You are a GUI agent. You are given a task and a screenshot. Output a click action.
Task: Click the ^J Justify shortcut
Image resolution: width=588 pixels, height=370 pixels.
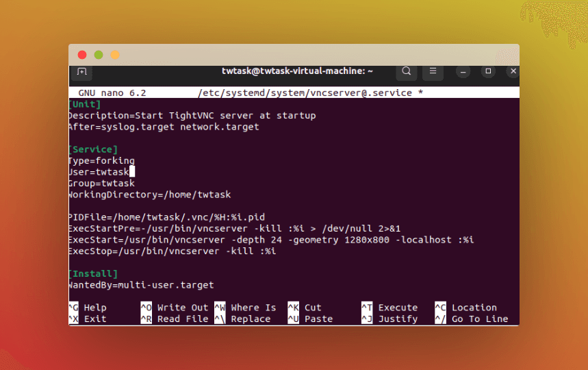[389, 319]
